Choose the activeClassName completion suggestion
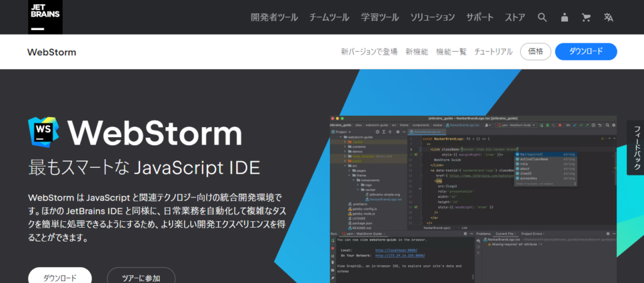Viewport: 644px width, 283px height. (545, 158)
